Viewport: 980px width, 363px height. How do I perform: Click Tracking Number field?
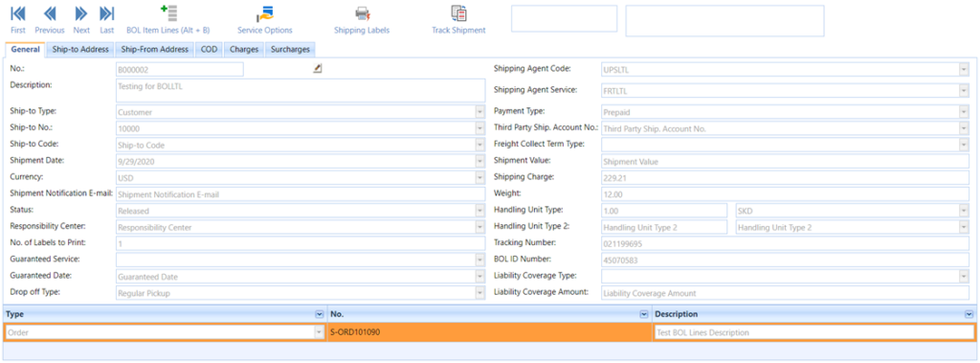click(785, 243)
